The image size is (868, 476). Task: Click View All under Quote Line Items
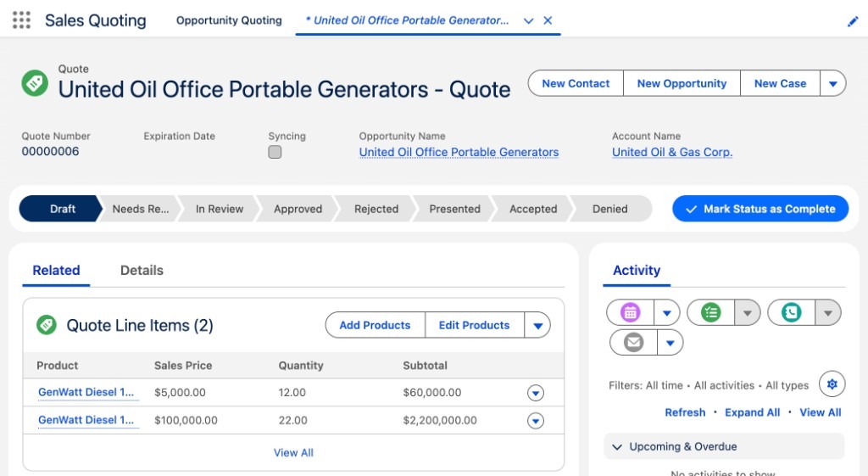tap(293, 453)
